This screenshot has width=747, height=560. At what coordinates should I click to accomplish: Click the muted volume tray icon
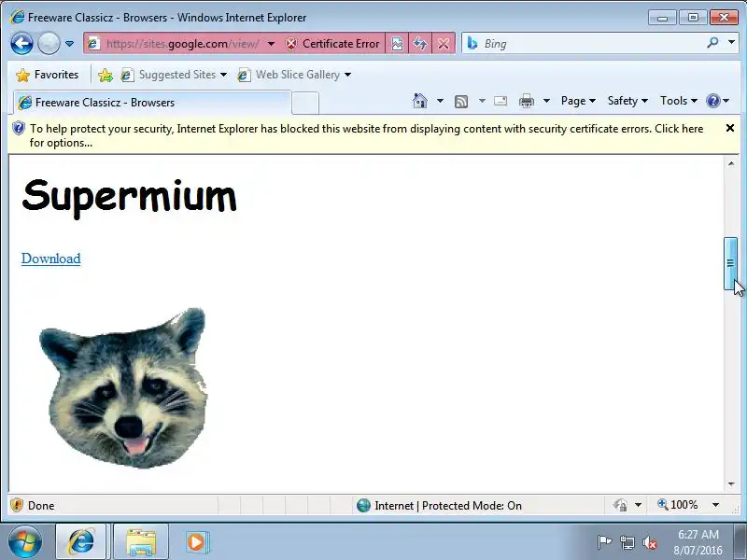(650, 542)
